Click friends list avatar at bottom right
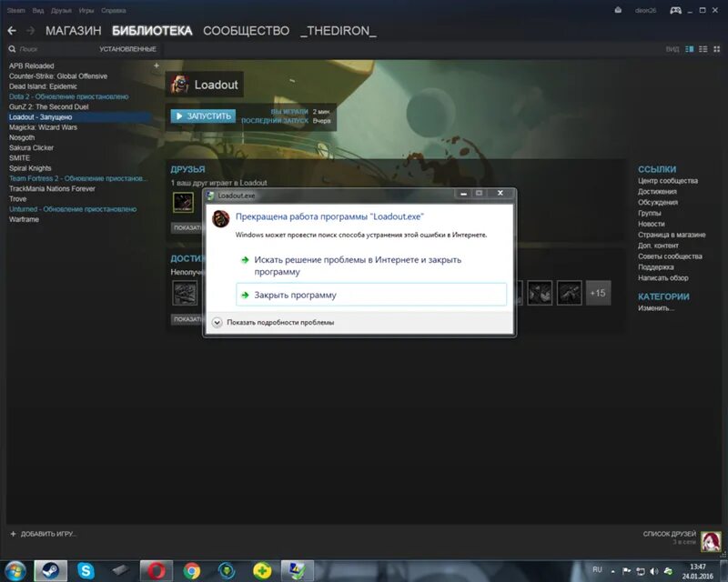The image size is (728, 582). [x=711, y=541]
